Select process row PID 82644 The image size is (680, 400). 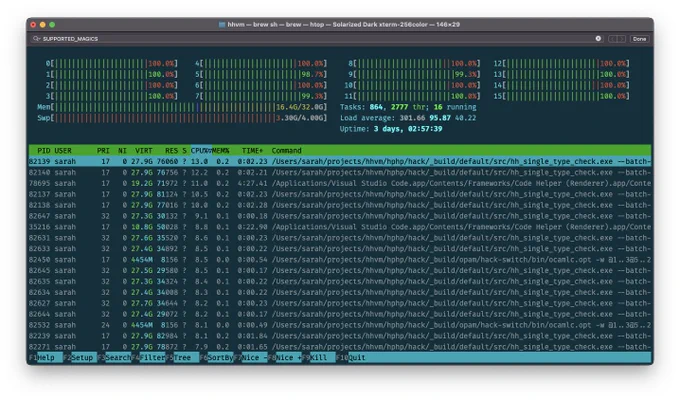(340, 314)
